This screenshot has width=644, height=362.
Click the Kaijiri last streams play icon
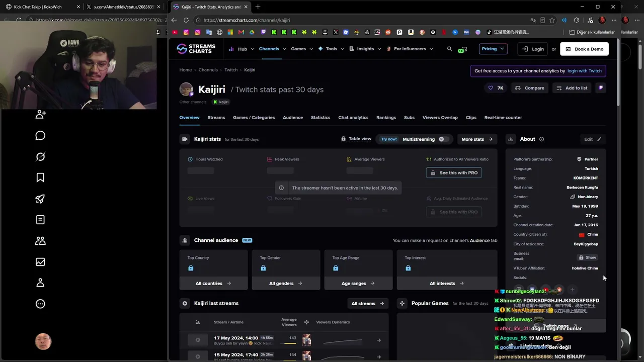[x=185, y=304]
